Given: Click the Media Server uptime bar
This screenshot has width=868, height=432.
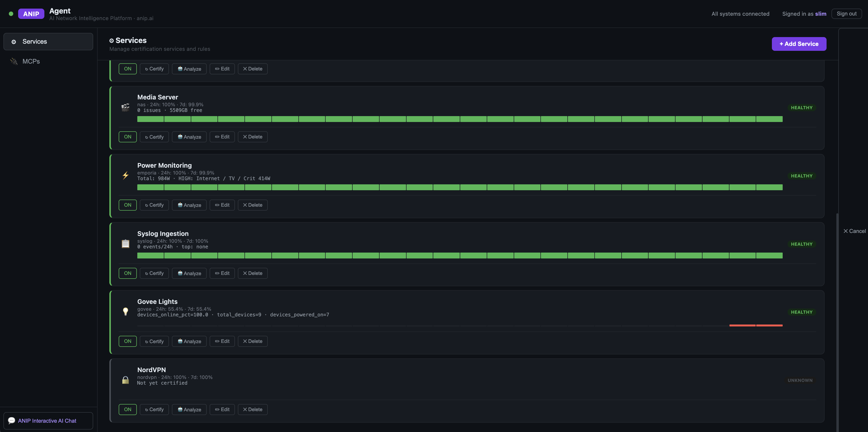Looking at the screenshot, I should 460,119.
